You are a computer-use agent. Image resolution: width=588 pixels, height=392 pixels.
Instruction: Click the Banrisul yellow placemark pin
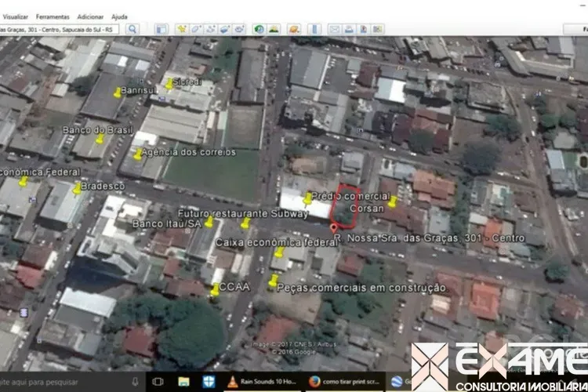click(118, 93)
